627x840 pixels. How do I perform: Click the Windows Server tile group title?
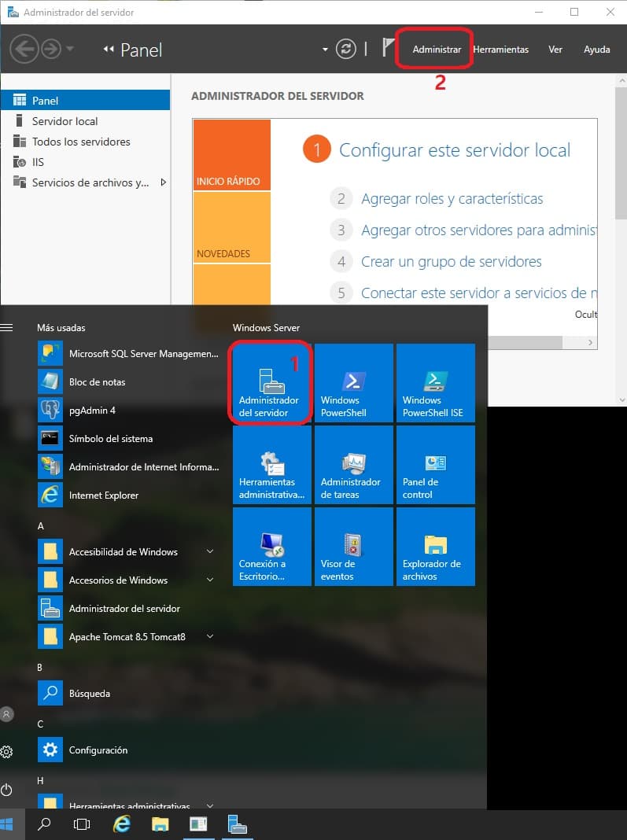(x=267, y=327)
